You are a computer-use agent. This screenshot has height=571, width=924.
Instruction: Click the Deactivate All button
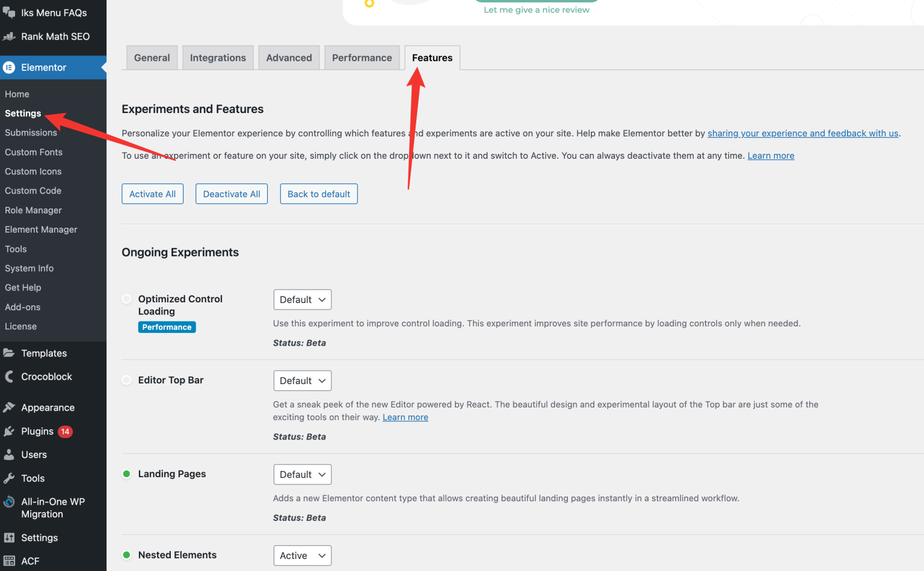tap(231, 194)
